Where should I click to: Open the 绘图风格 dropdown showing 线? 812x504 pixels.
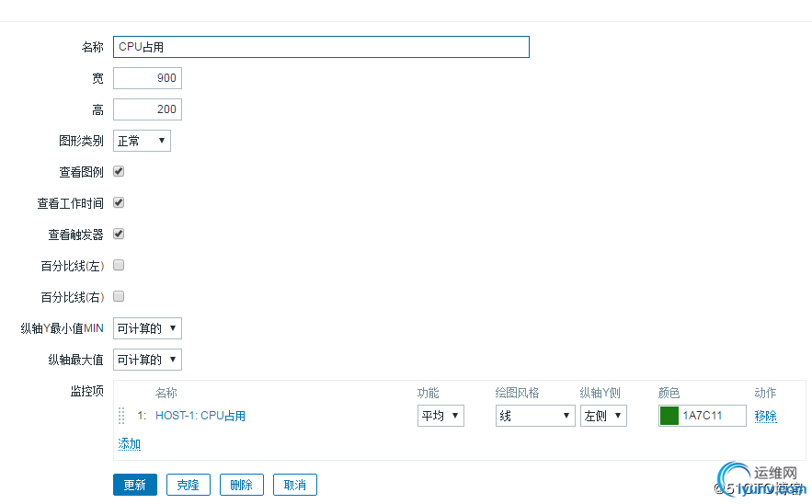tap(535, 416)
